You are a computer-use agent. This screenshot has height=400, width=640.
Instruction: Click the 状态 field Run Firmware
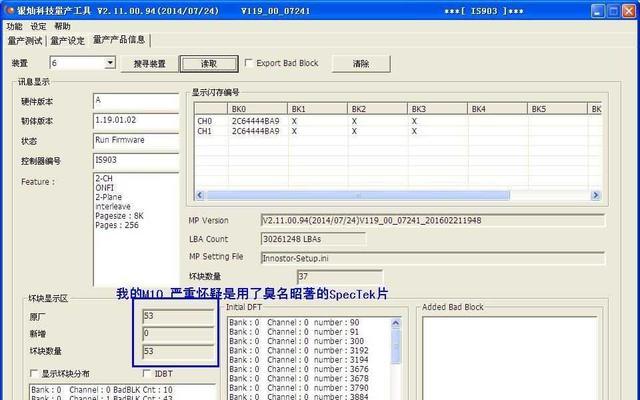[136, 141]
